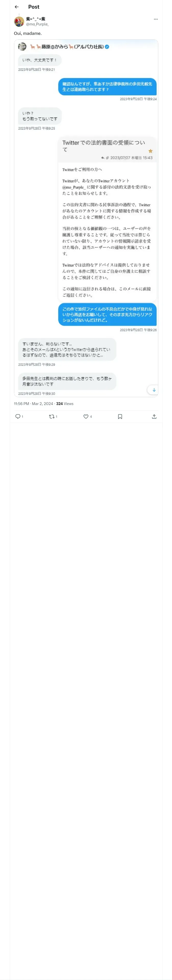Click the Oui, madame. post text

click(28, 34)
